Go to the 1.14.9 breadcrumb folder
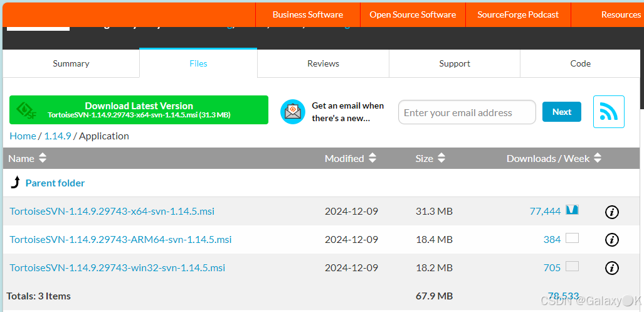The width and height of the screenshot is (644, 312). [x=58, y=136]
